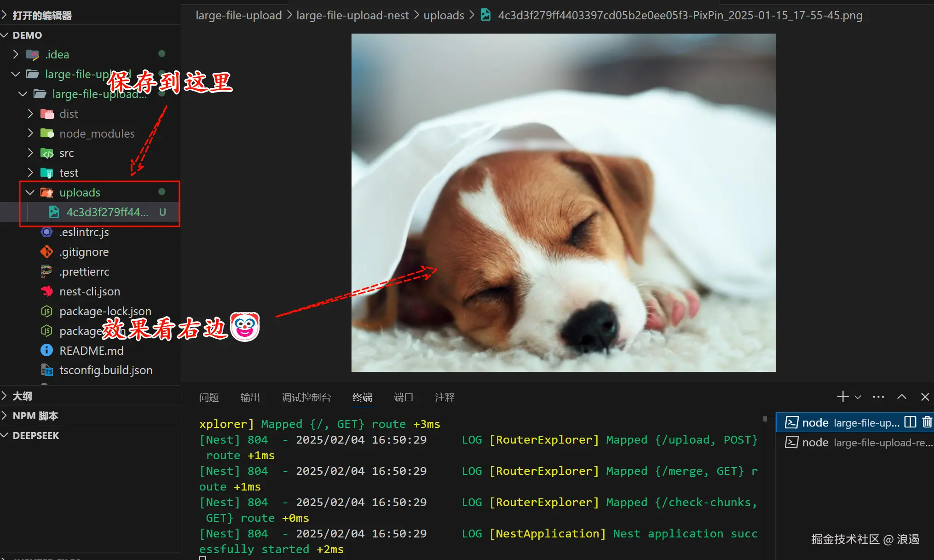Open README.md file in explorer
Screen dimensions: 934x560
click(x=91, y=351)
